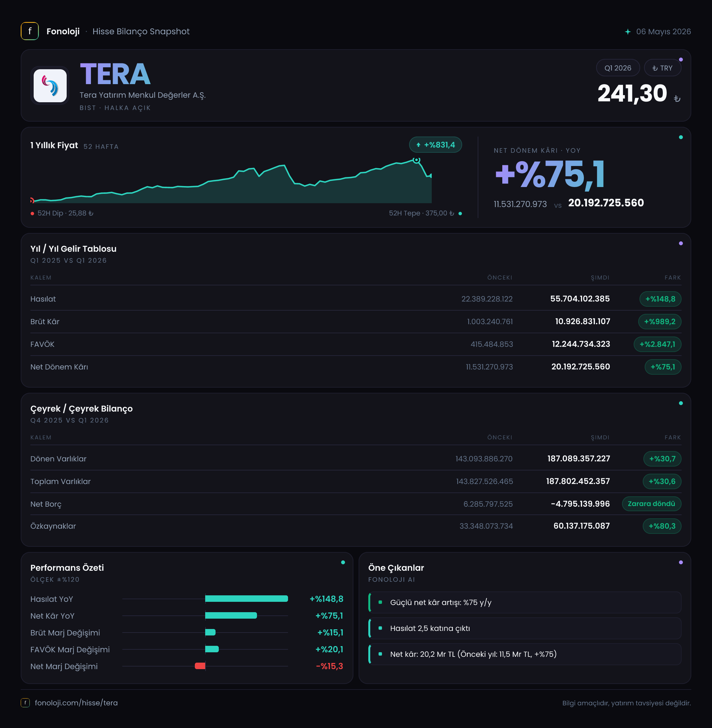Click the TERA company logo thumbnail
Image resolution: width=712 pixels, height=728 pixels.
click(50, 86)
